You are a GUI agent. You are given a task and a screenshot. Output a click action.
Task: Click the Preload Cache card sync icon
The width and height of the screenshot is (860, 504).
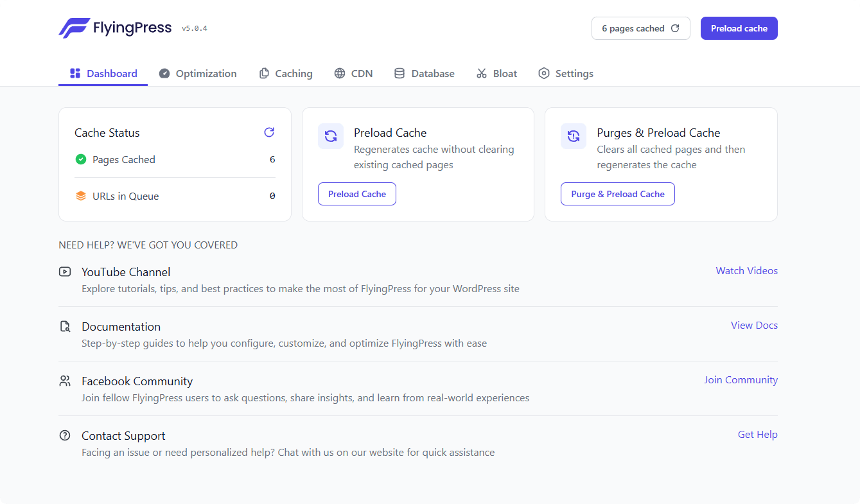click(x=331, y=136)
